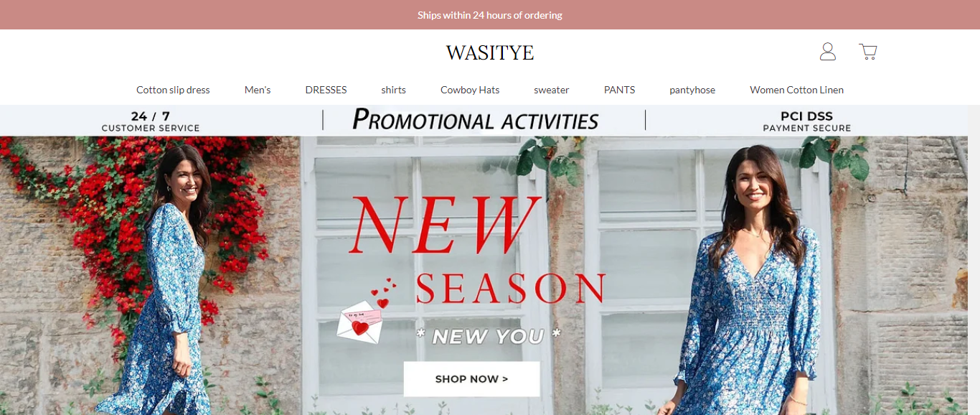Viewport: 980px width, 415px height.
Task: Open the pantyhose category
Action: point(692,90)
